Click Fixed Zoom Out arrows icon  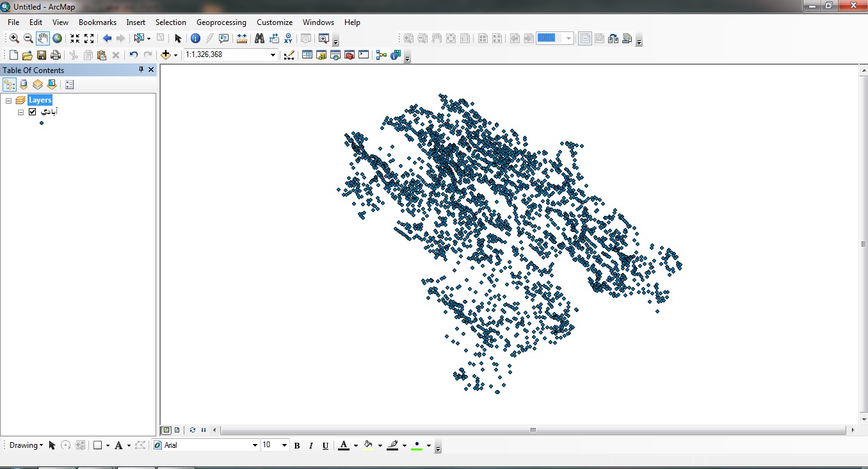click(89, 38)
